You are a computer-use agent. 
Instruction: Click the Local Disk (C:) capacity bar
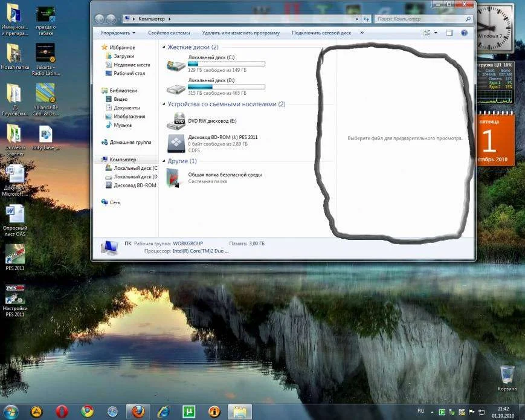[x=227, y=63]
